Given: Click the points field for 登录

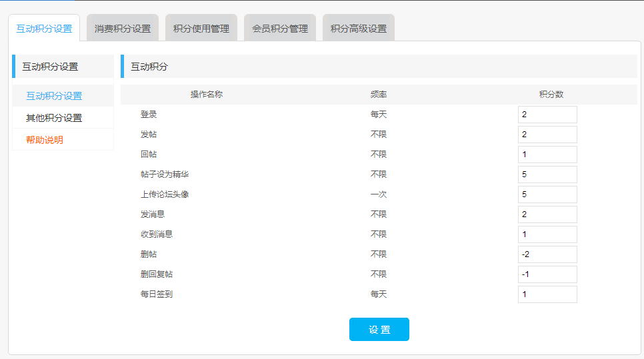Looking at the screenshot, I should [x=547, y=115].
